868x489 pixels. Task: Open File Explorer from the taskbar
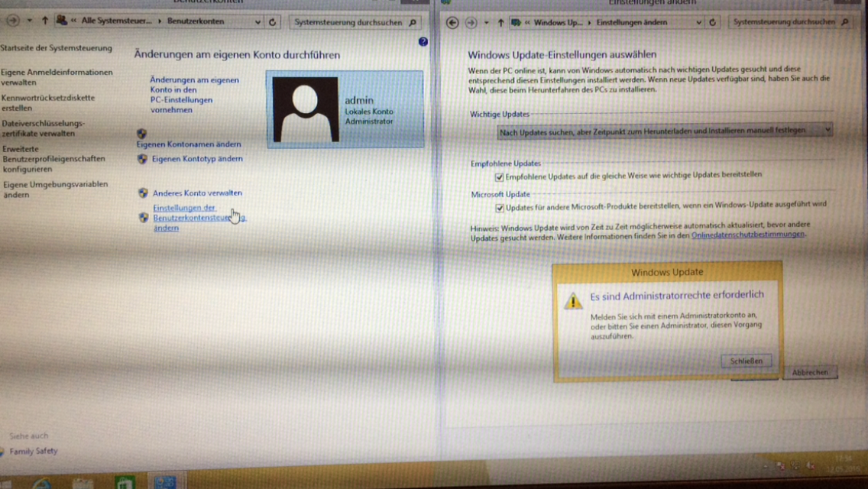(83, 483)
